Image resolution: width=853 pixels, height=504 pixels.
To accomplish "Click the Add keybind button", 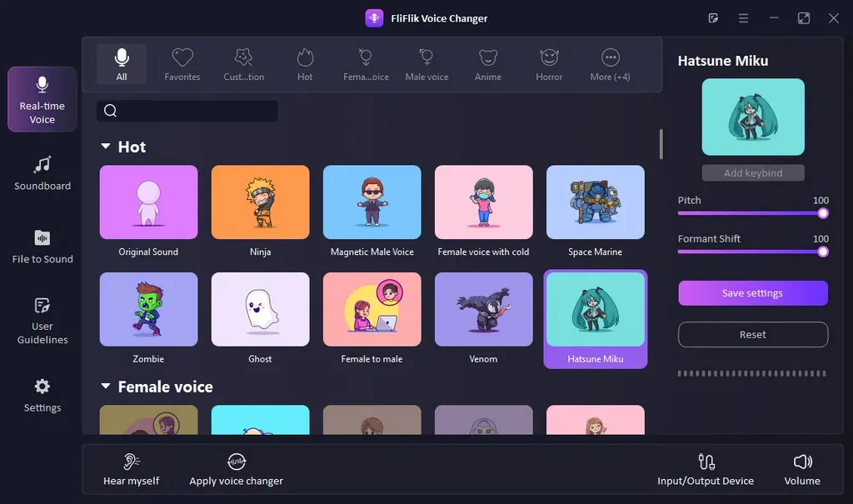I will coord(753,173).
